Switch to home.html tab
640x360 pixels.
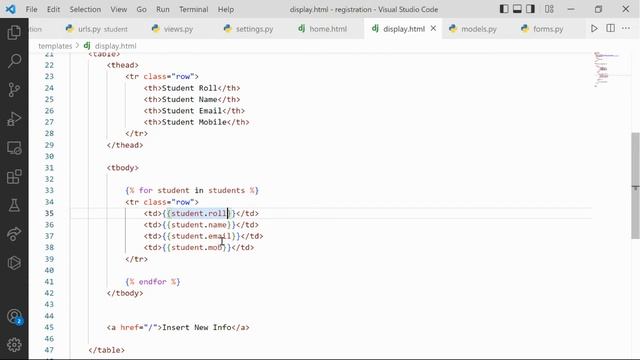(x=322, y=29)
